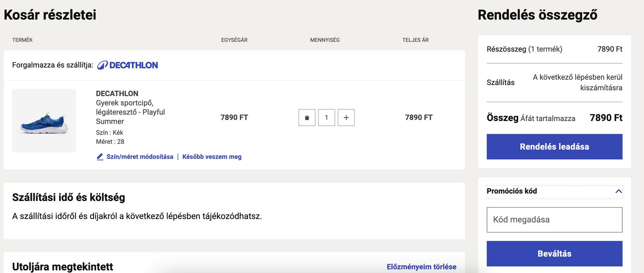Clear history via Előzményeim törlése
The image size is (644, 273).
(421, 267)
